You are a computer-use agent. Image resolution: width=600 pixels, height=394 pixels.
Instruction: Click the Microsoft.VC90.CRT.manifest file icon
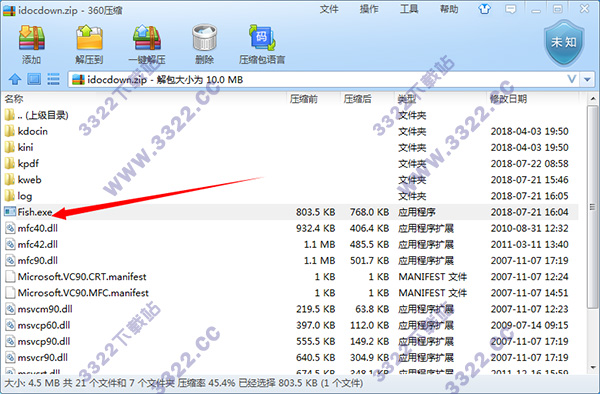point(10,277)
